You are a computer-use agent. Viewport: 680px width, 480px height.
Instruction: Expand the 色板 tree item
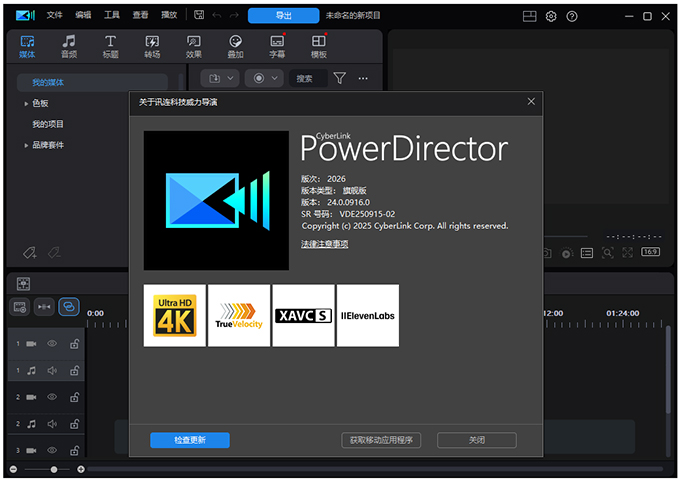(27, 103)
